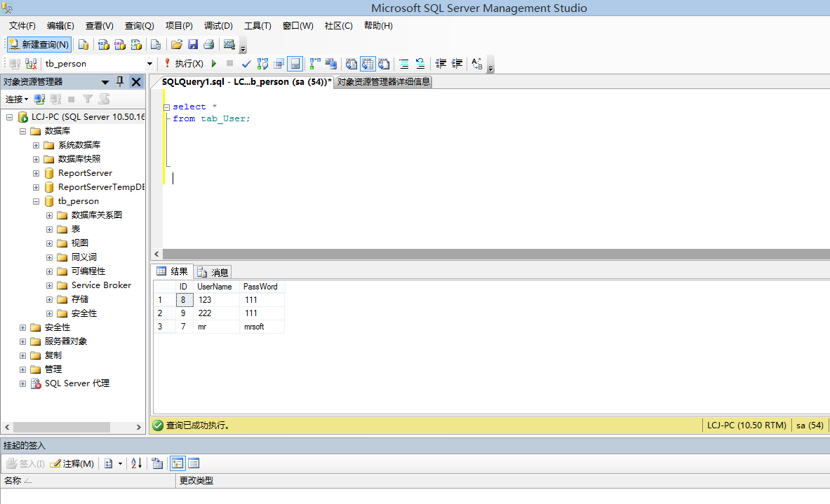Open the Query Options icon
This screenshot has height=504, width=830.
[x=279, y=64]
